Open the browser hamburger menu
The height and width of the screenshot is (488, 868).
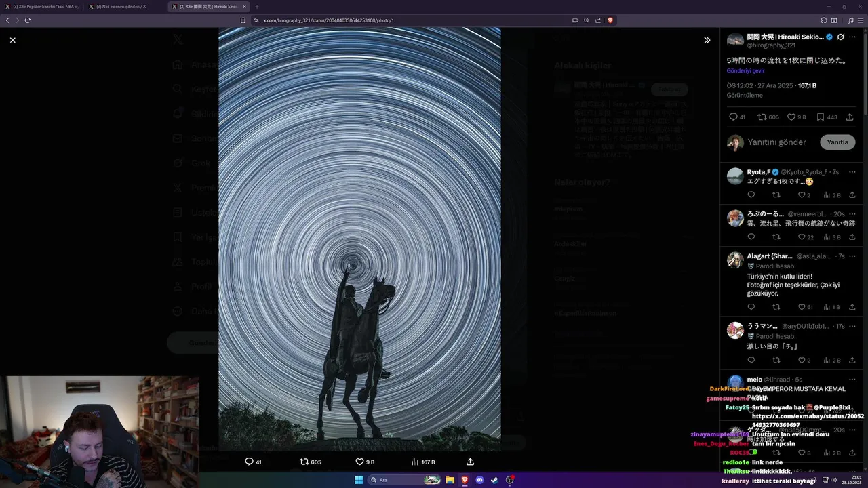click(x=861, y=20)
